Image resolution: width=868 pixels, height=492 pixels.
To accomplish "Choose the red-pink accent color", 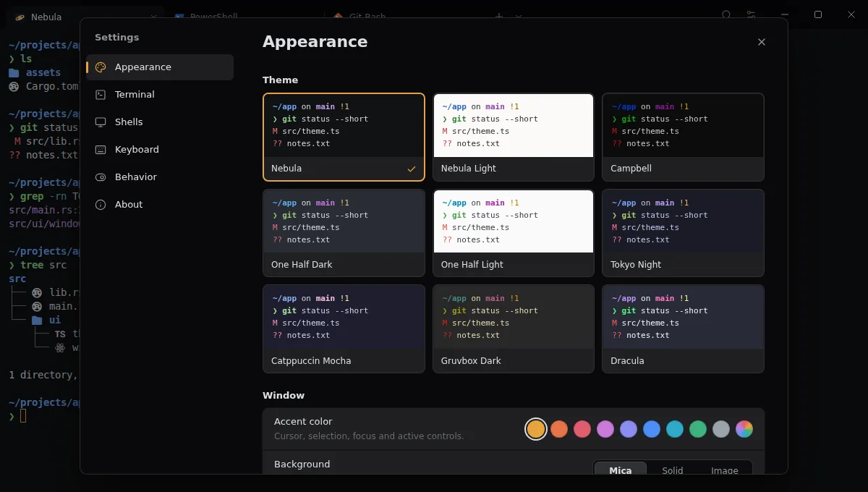I will pyautogui.click(x=582, y=429).
